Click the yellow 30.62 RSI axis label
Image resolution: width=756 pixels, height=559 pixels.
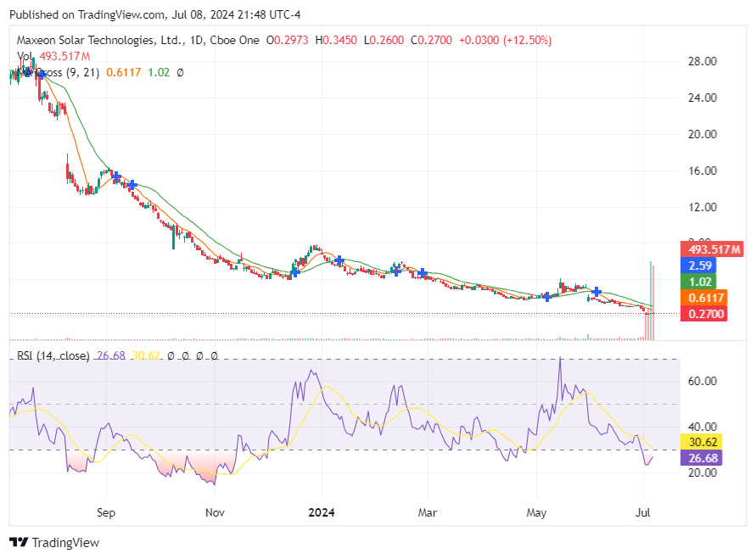[x=703, y=442]
